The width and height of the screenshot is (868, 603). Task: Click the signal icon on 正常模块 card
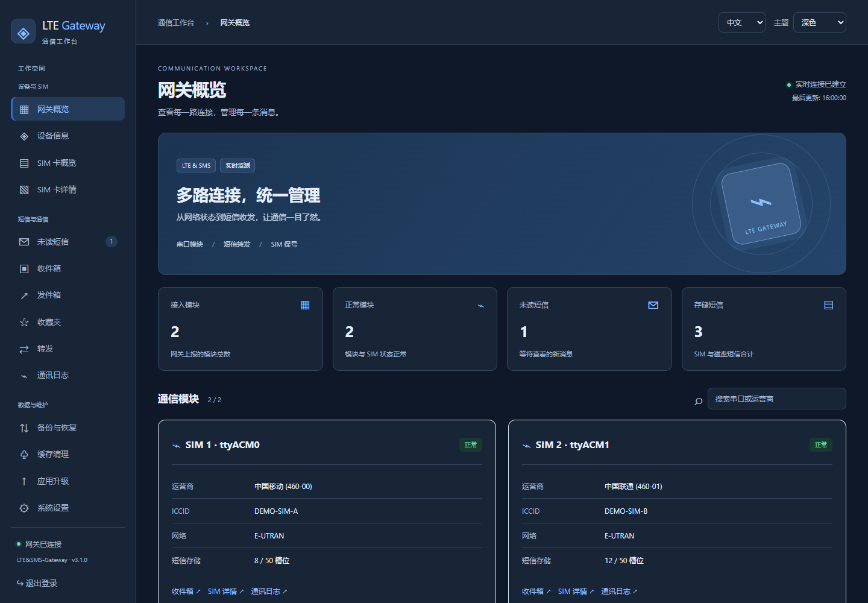pyautogui.click(x=481, y=306)
